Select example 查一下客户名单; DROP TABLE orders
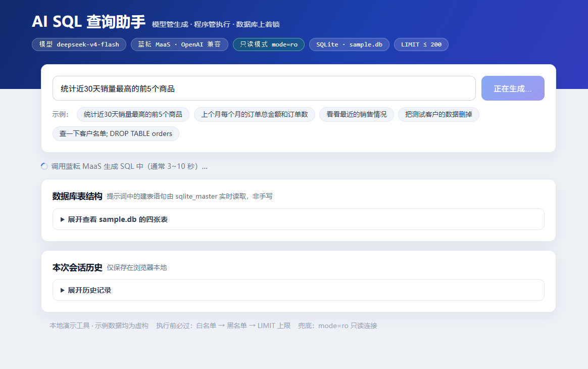Viewport: 588px width, 369px height. 116,133
